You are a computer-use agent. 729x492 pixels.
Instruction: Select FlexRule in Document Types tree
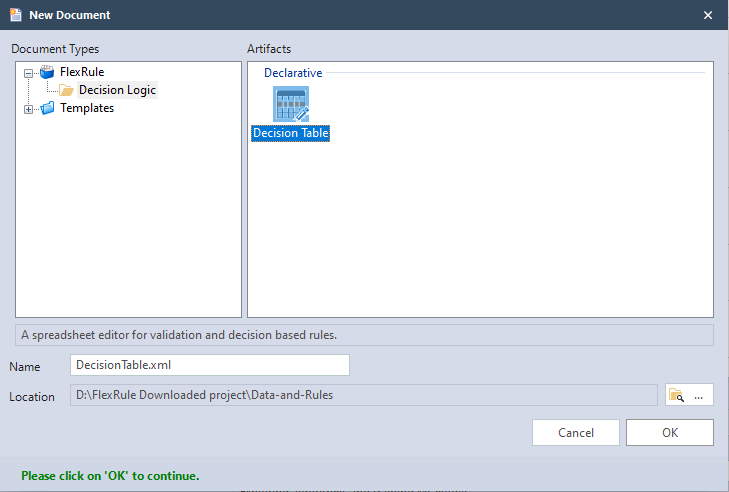click(x=82, y=72)
